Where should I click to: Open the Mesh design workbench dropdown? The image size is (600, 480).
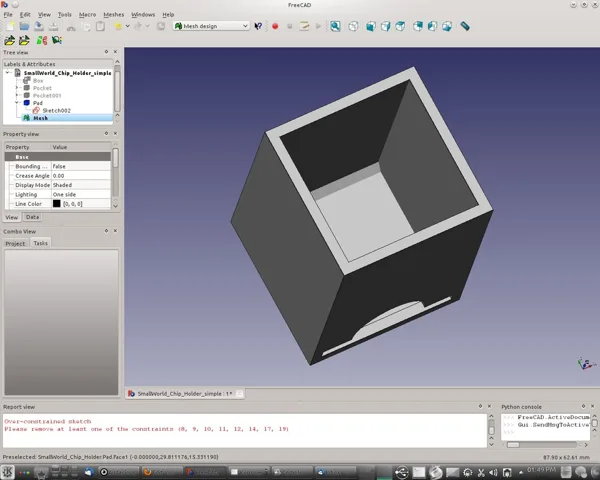211,26
